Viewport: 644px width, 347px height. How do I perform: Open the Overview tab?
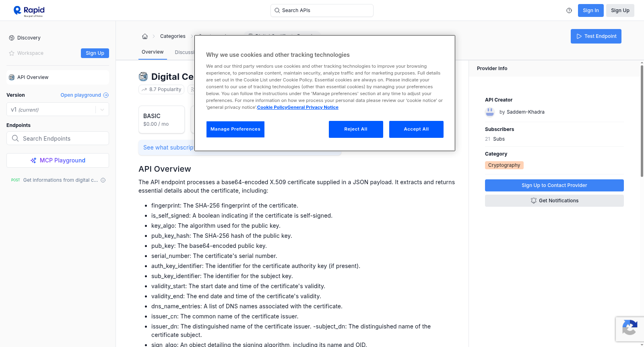click(153, 52)
